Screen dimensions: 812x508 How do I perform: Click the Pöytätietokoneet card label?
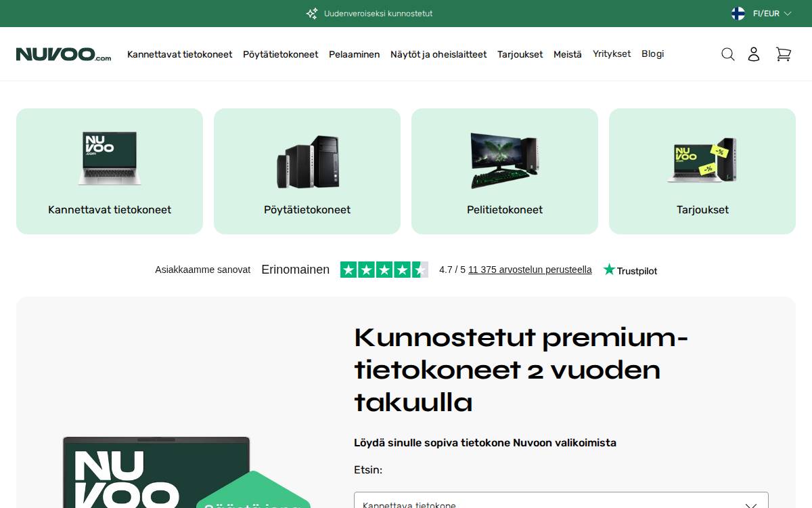pos(307,210)
